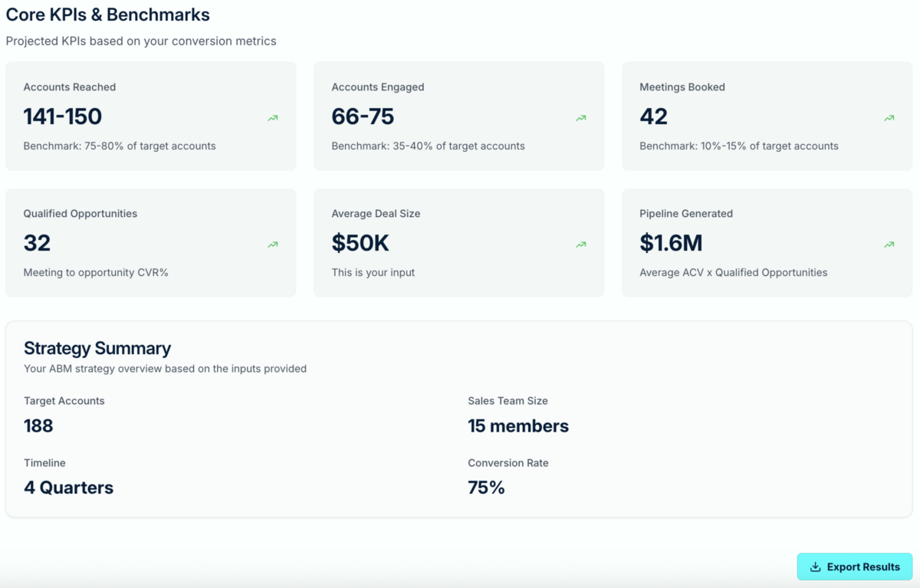The image size is (920, 588).
Task: Click the trend arrow in Average Deal Size card
Action: click(x=581, y=245)
